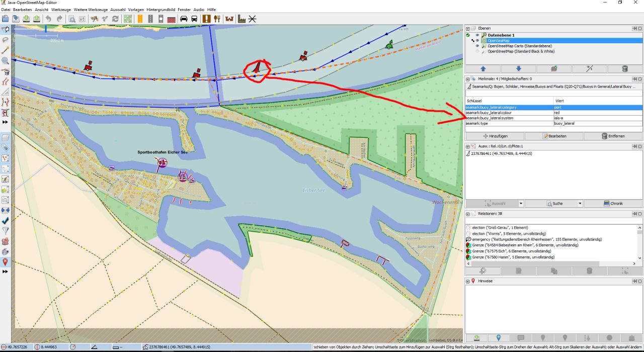The width and height of the screenshot is (644, 352).
Task: Click the upload data toolbar icon
Action: (37, 19)
